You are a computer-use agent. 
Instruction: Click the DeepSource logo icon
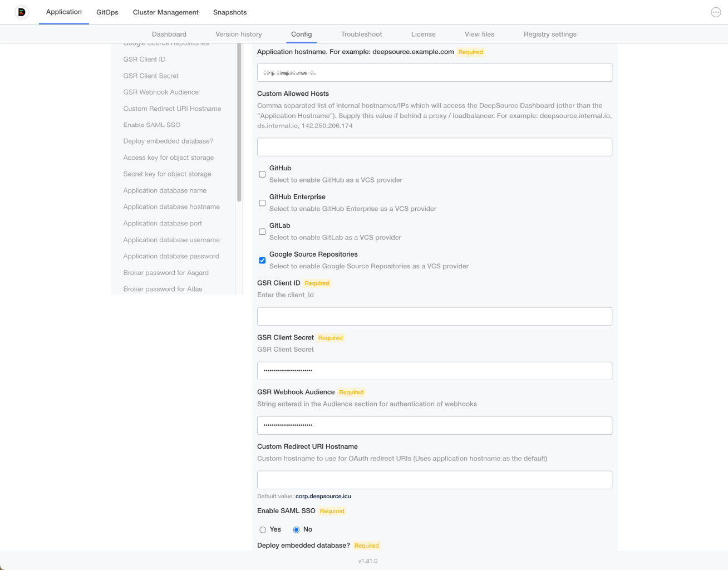(x=22, y=12)
